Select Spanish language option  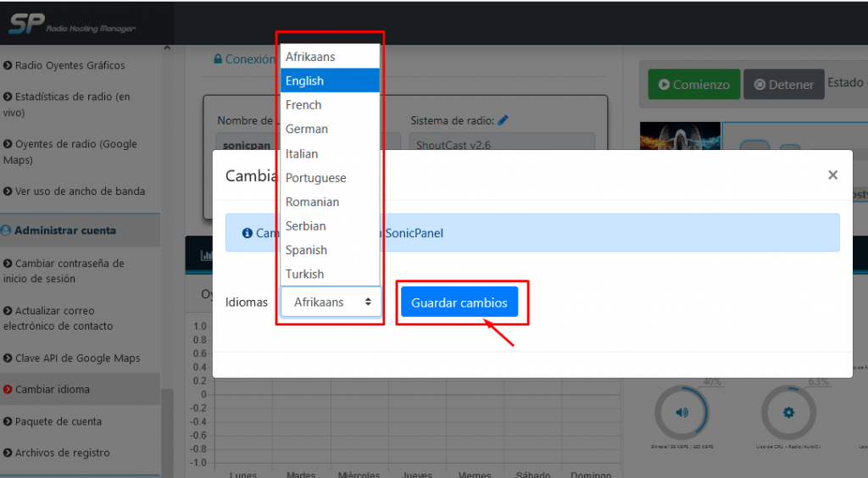point(330,250)
